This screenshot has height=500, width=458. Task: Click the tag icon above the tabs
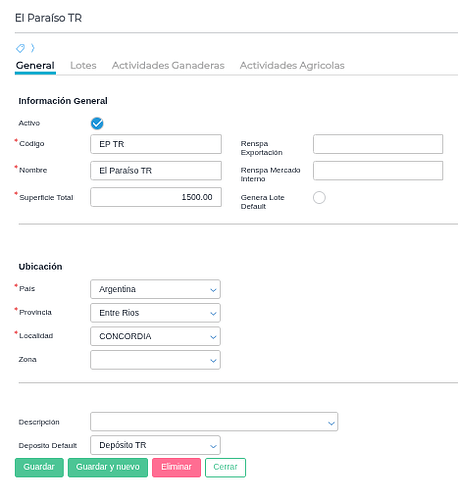20,48
